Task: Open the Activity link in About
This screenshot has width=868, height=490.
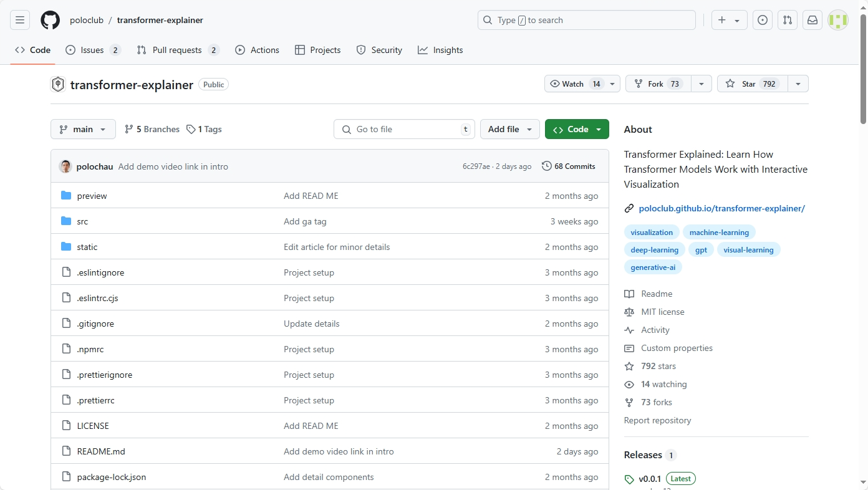Action: click(647, 330)
